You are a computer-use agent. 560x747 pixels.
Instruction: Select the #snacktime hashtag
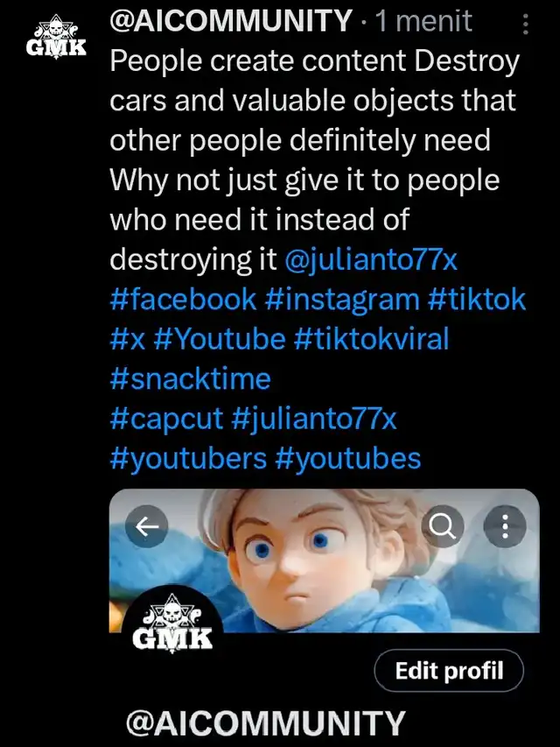pos(190,378)
